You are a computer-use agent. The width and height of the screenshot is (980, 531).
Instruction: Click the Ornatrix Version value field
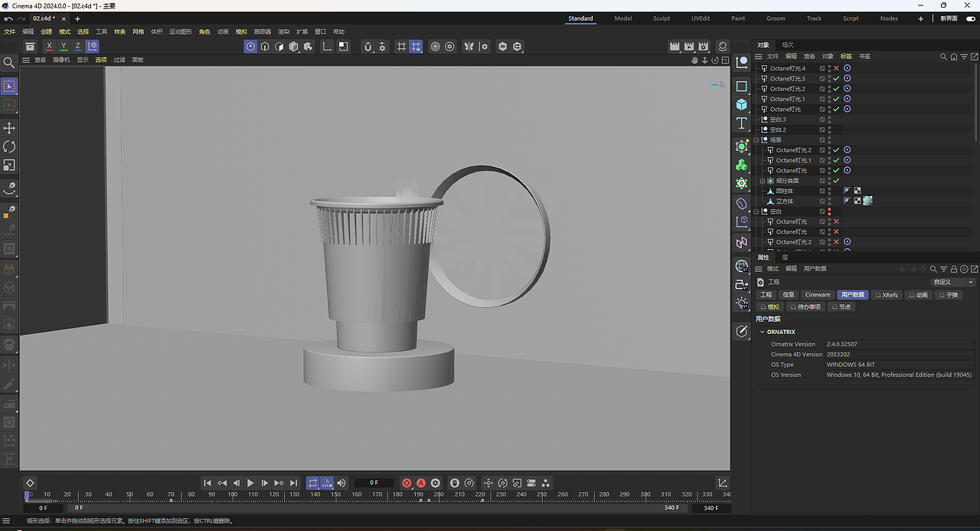[900, 344]
